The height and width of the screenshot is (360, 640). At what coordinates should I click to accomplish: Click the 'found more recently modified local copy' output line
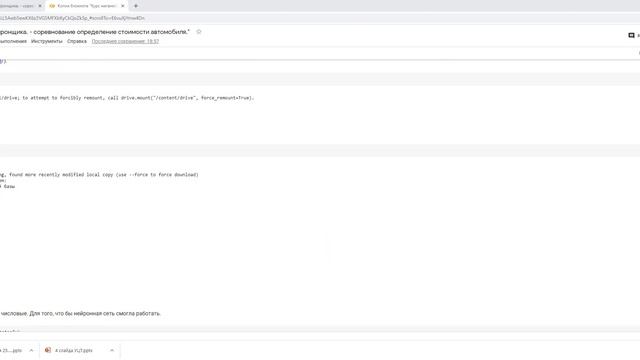[x=99, y=175]
